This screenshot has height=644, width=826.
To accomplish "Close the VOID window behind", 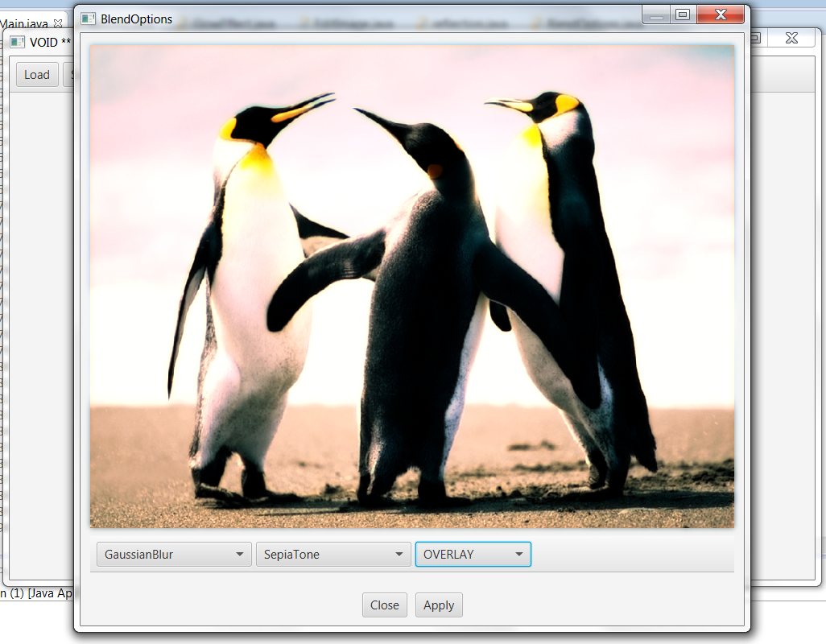I will [x=791, y=38].
